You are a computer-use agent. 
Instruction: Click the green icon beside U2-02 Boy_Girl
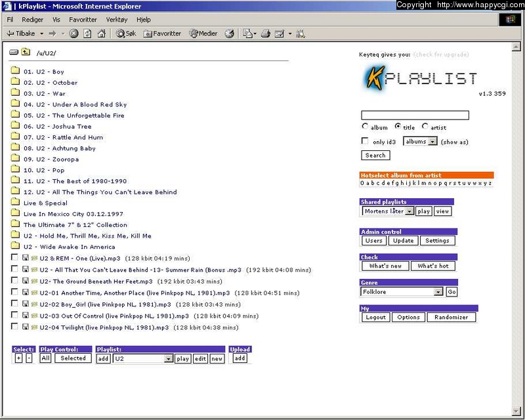tap(34, 304)
